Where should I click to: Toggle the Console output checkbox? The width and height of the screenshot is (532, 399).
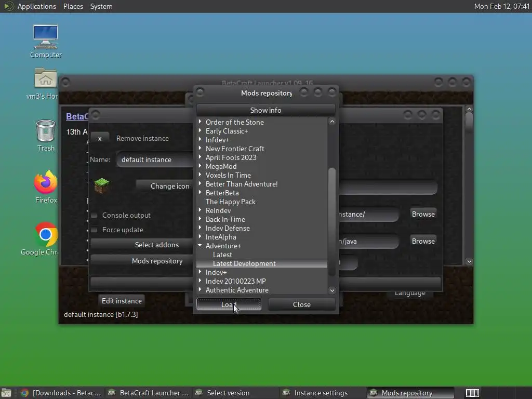(x=95, y=215)
